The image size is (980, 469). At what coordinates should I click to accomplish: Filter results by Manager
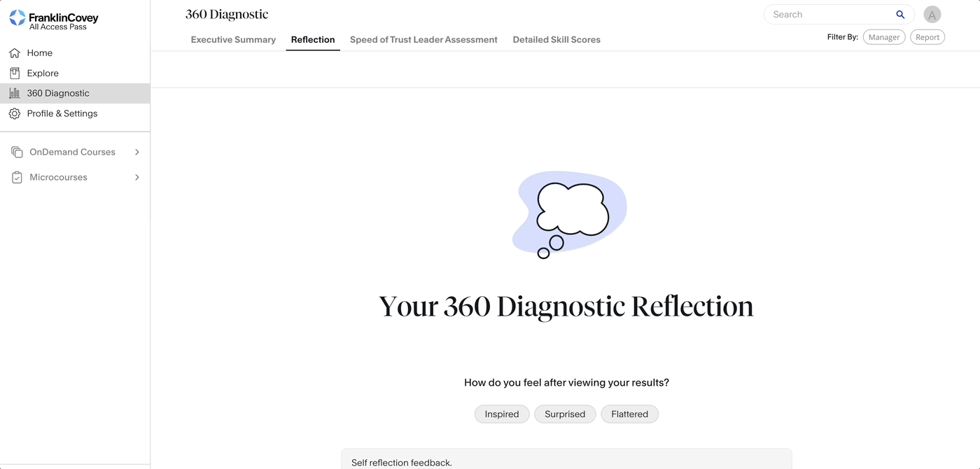(884, 37)
